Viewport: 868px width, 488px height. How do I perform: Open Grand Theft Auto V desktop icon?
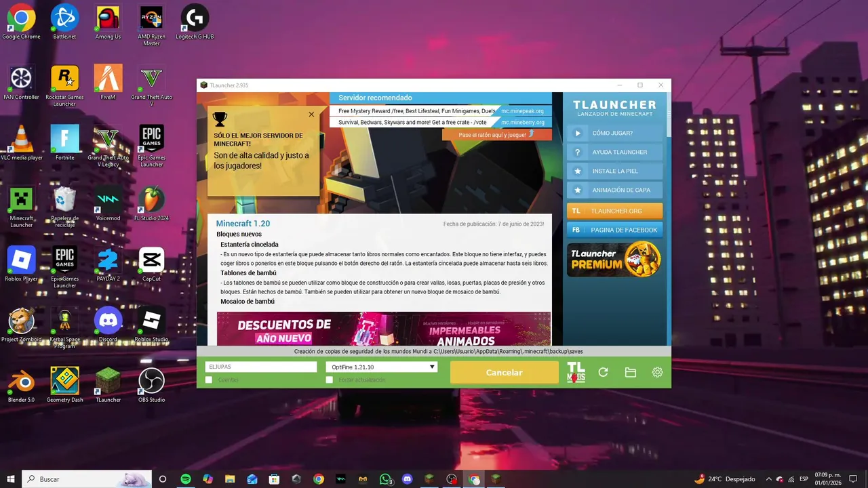click(x=151, y=85)
